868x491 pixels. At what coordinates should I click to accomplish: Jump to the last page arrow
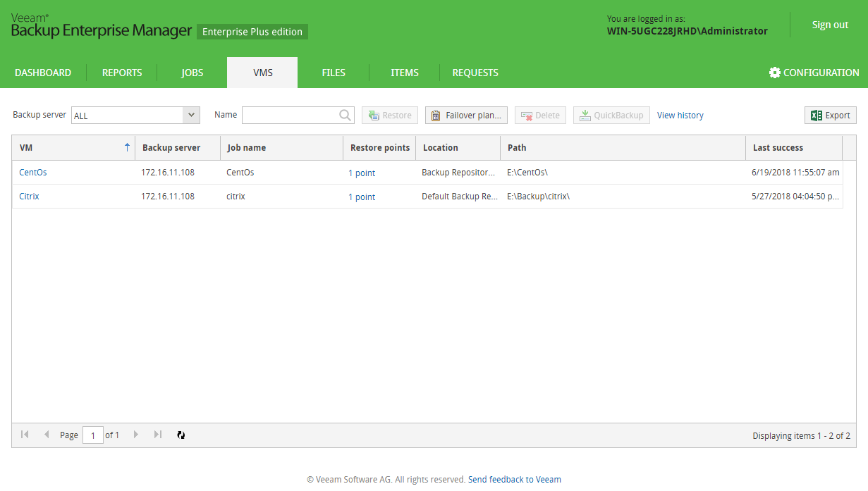coord(158,435)
